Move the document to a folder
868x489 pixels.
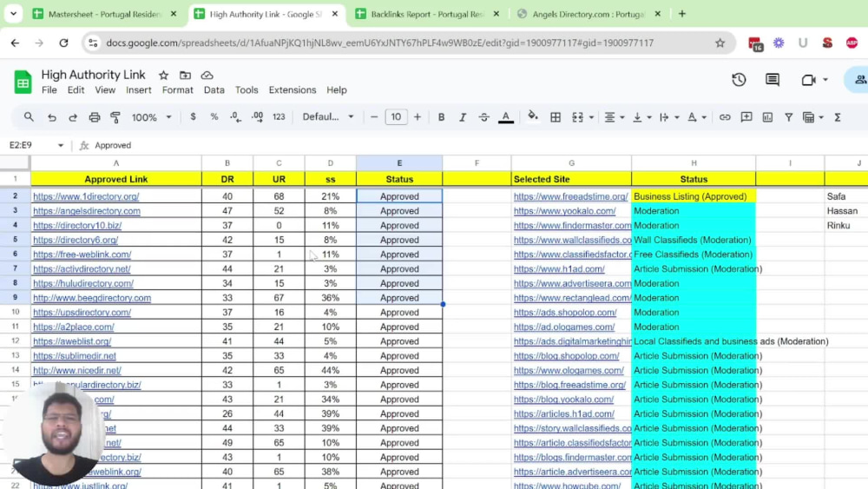coord(185,76)
